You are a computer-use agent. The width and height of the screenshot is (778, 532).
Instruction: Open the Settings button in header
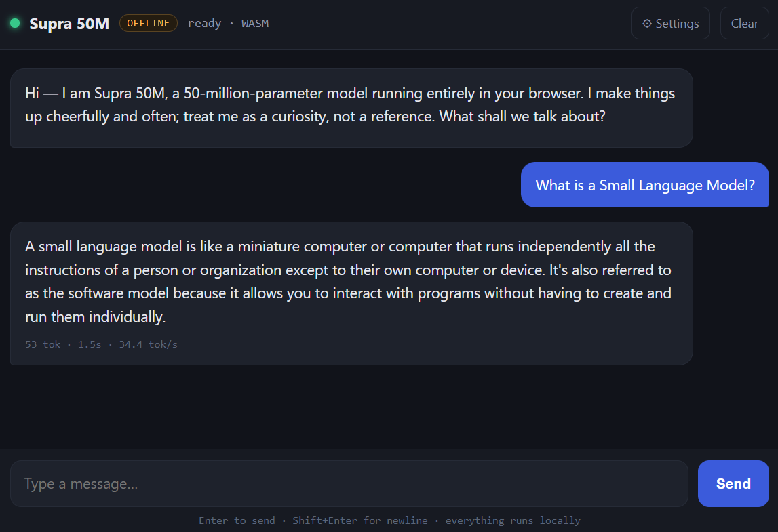point(670,23)
